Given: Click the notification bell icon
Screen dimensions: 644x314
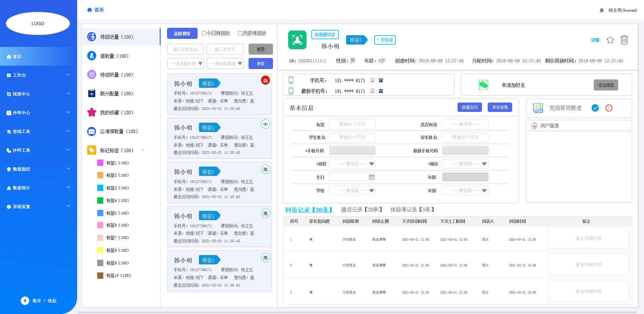Looking at the screenshot, I should 602,10.
